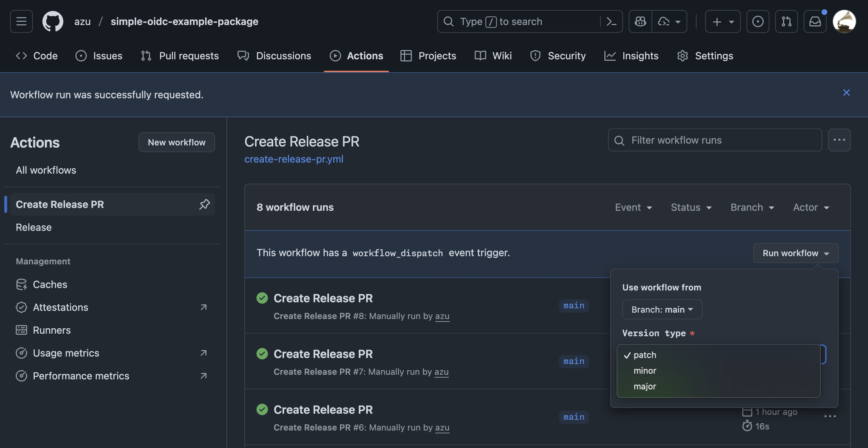
Task: Open the hamburger navigation menu
Action: [x=21, y=21]
